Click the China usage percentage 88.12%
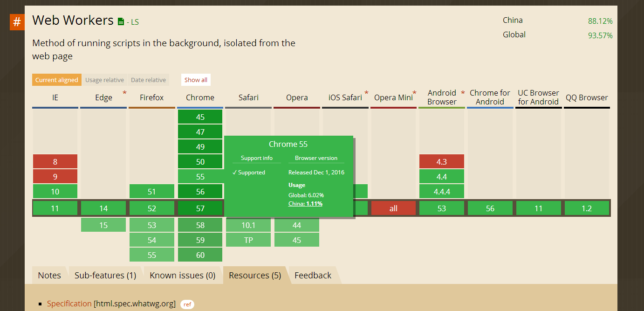644x311 pixels. tap(600, 21)
